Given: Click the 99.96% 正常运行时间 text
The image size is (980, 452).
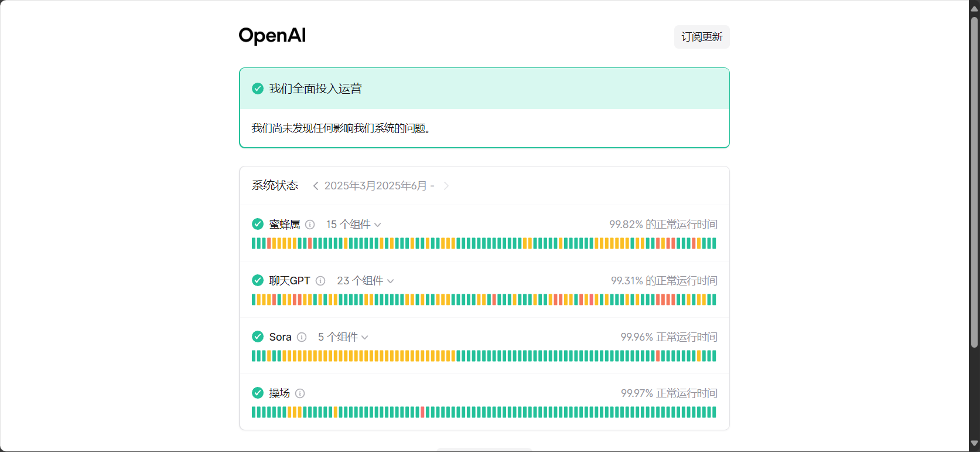Looking at the screenshot, I should click(x=669, y=337).
